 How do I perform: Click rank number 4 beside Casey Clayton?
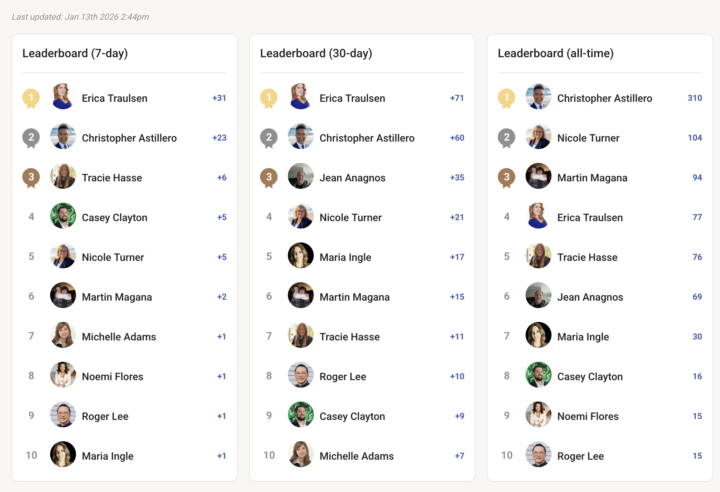tap(31, 216)
